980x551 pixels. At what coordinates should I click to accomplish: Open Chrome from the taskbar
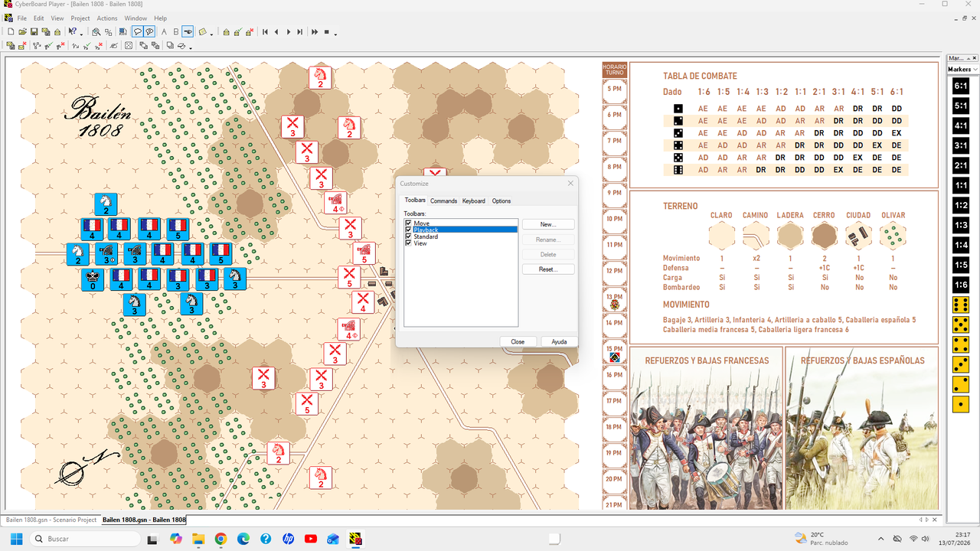pos(220,539)
